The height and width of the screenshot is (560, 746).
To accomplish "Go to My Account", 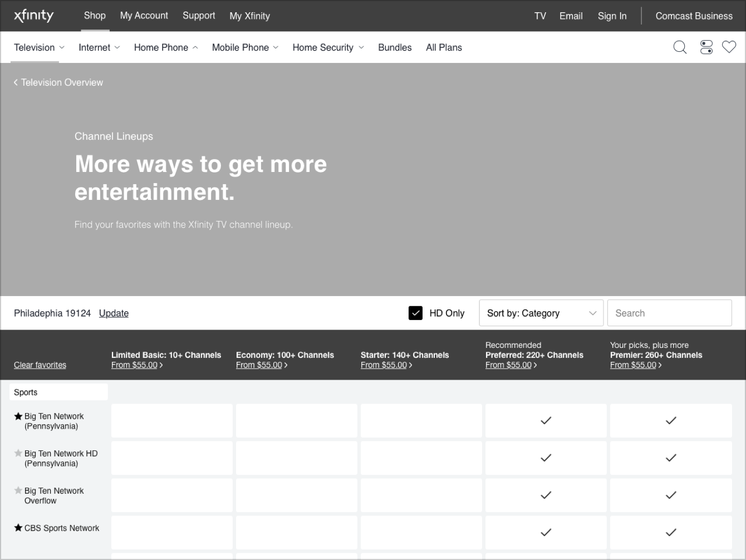I will 144,16.
